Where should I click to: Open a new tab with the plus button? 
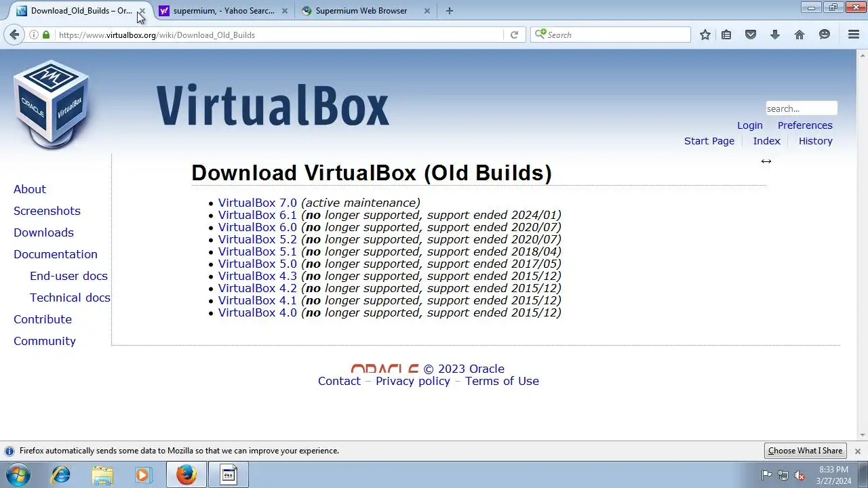[x=450, y=11]
